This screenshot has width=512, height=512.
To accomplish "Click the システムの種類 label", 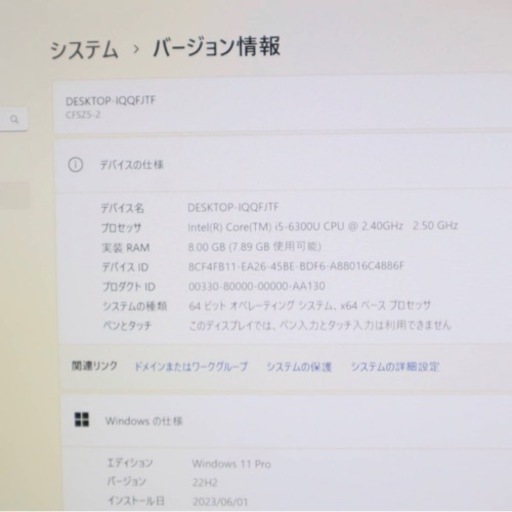I will (135, 306).
